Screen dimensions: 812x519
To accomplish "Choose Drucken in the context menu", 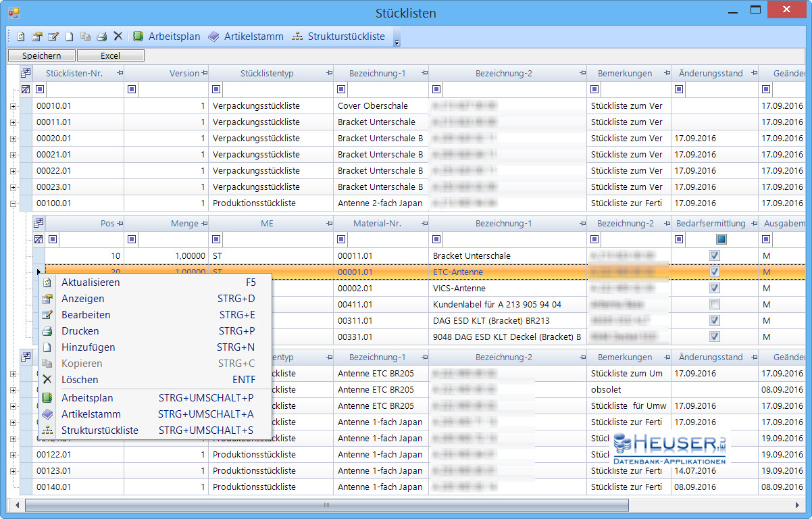I will [x=155, y=331].
